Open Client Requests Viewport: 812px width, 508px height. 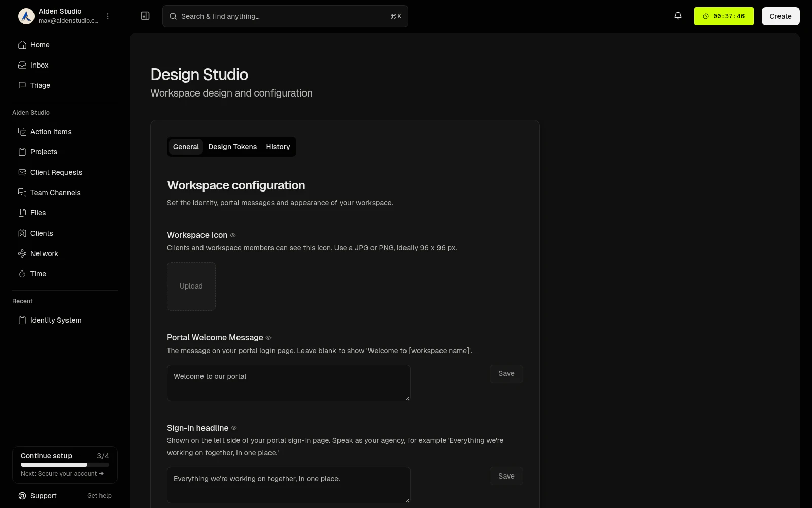coord(65,172)
